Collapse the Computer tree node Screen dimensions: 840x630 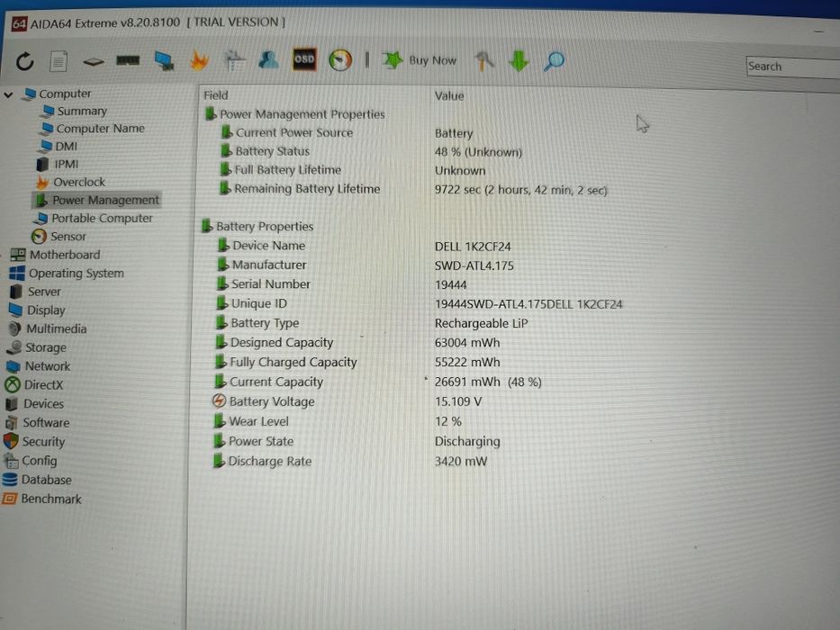tap(9, 94)
